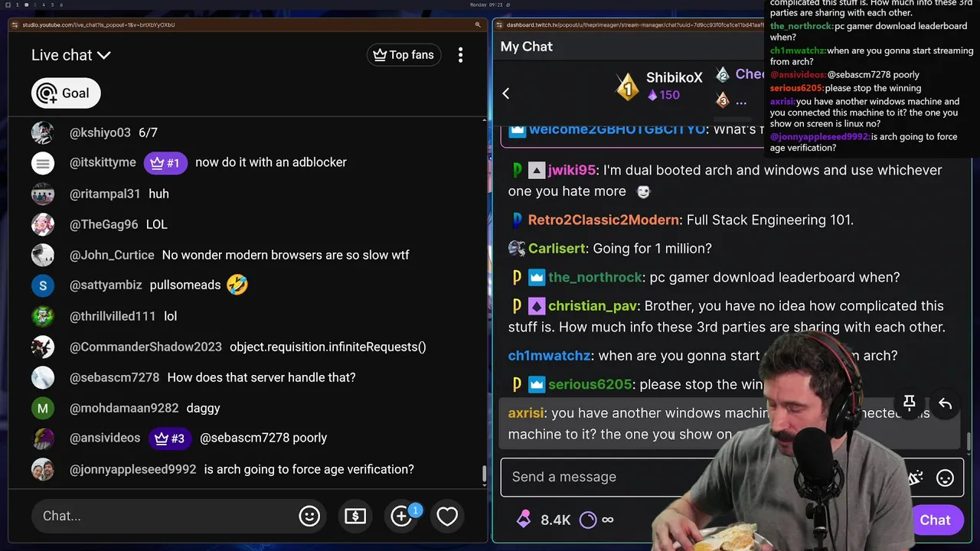Open the Twitch emote picker smiley
The height and width of the screenshot is (551, 980).
click(946, 478)
